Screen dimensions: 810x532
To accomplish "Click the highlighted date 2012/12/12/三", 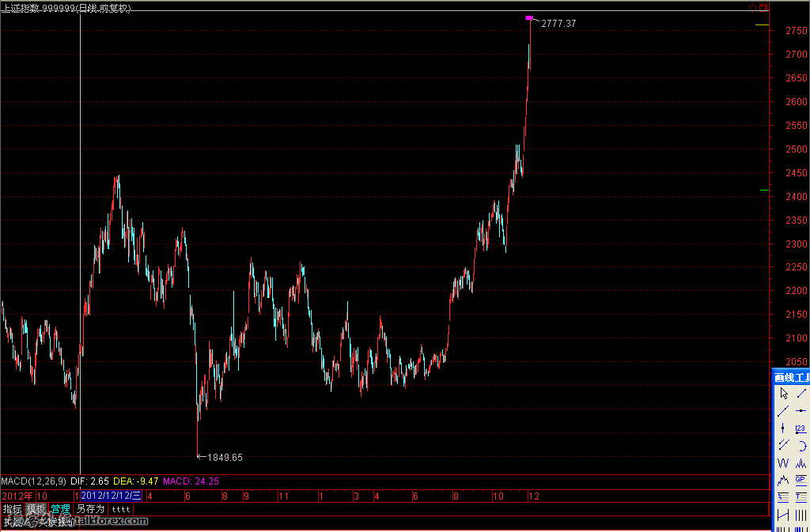I will (x=111, y=496).
